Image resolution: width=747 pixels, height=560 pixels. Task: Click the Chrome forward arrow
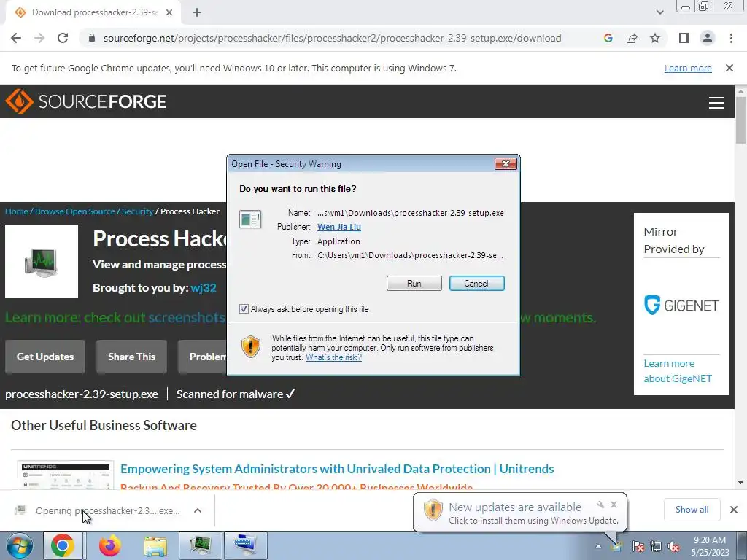pos(39,38)
